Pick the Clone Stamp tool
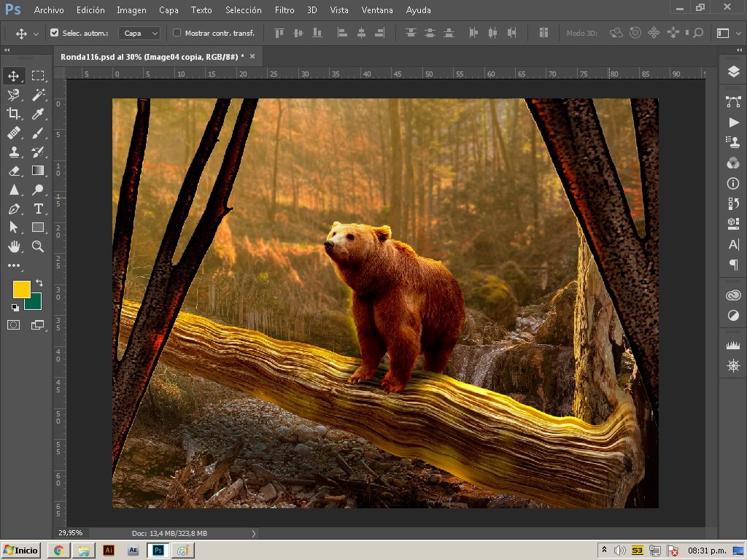Viewport: 747px width, 560px height. pyautogui.click(x=13, y=152)
